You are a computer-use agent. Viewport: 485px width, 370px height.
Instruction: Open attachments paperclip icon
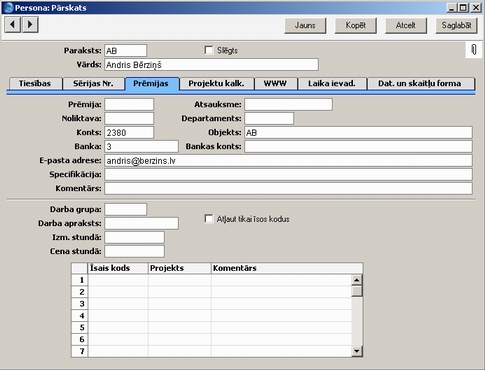click(x=474, y=50)
